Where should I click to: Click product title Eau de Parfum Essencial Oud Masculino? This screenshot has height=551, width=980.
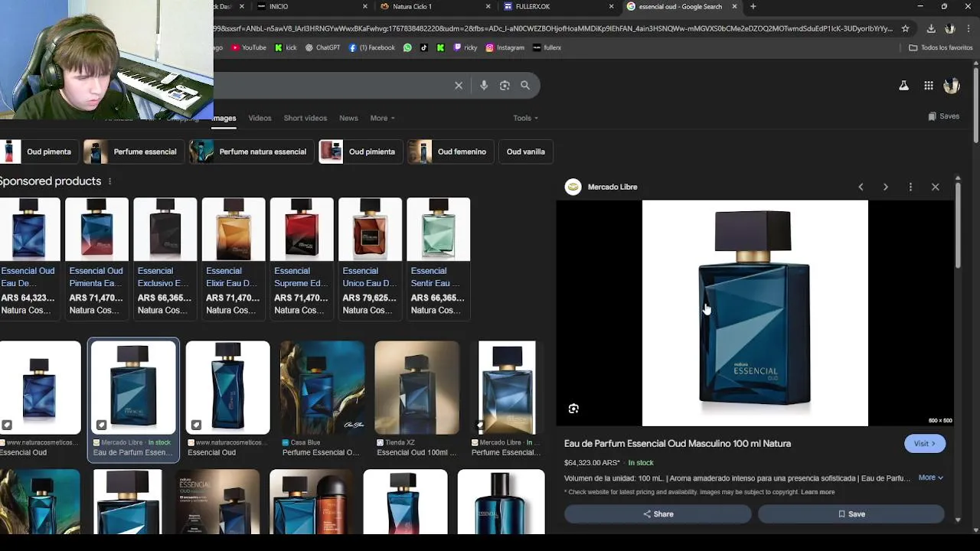point(678,444)
